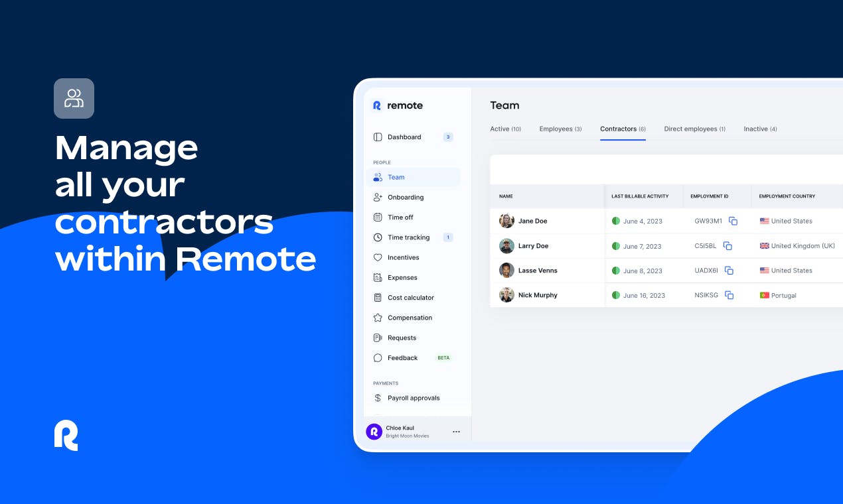Click the United Kingdom flag icon
Screen dimensions: 843x504
[x=764, y=246]
